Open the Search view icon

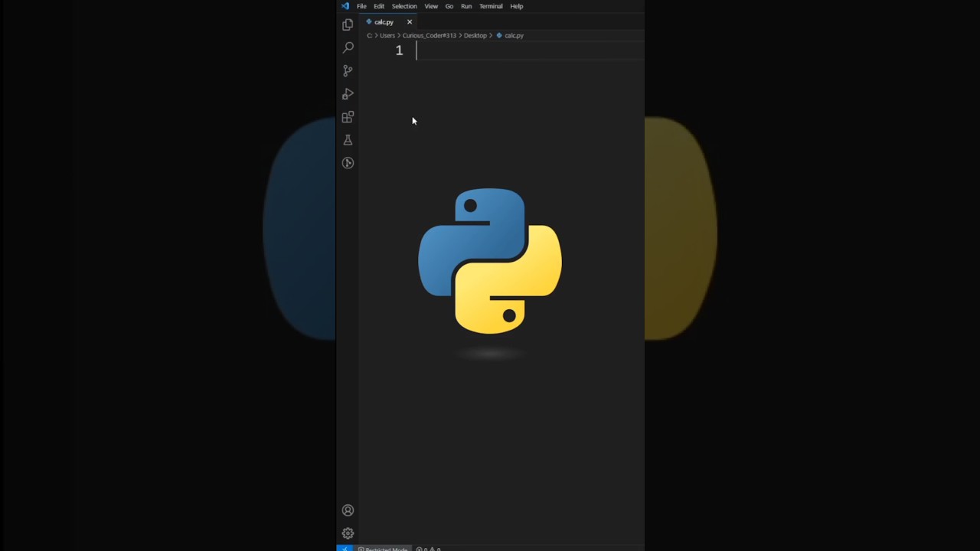click(348, 47)
